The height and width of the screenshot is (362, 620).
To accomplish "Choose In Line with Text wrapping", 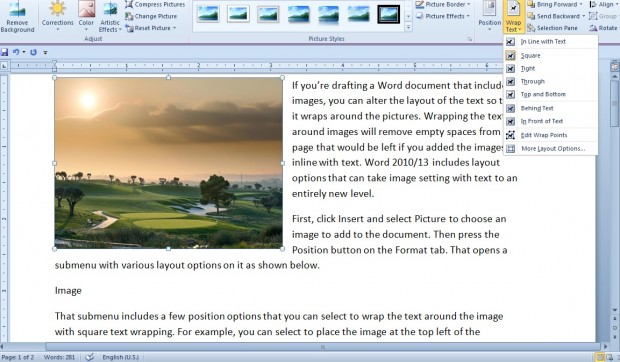I will (550, 41).
